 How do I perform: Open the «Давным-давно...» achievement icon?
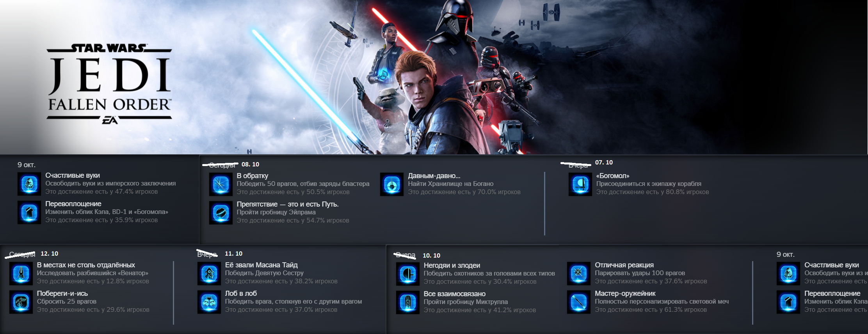click(x=392, y=184)
